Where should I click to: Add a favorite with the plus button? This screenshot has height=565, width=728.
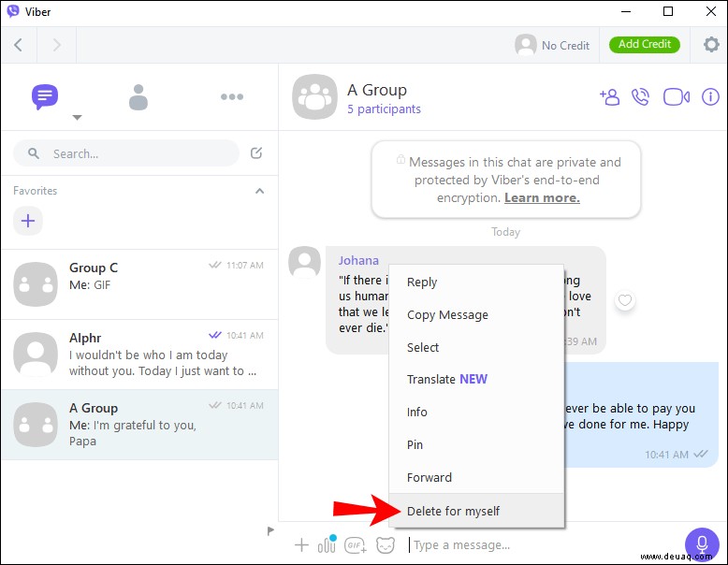[x=28, y=221]
